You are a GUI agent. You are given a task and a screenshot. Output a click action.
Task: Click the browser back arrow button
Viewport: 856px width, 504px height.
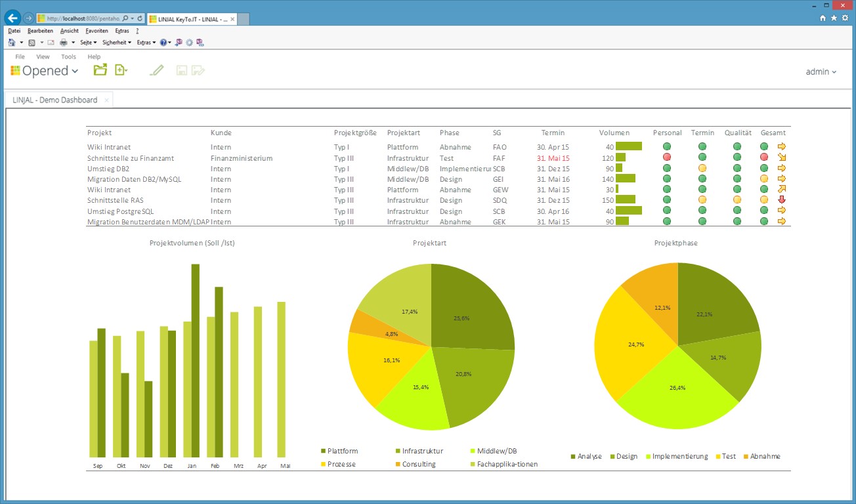point(12,18)
